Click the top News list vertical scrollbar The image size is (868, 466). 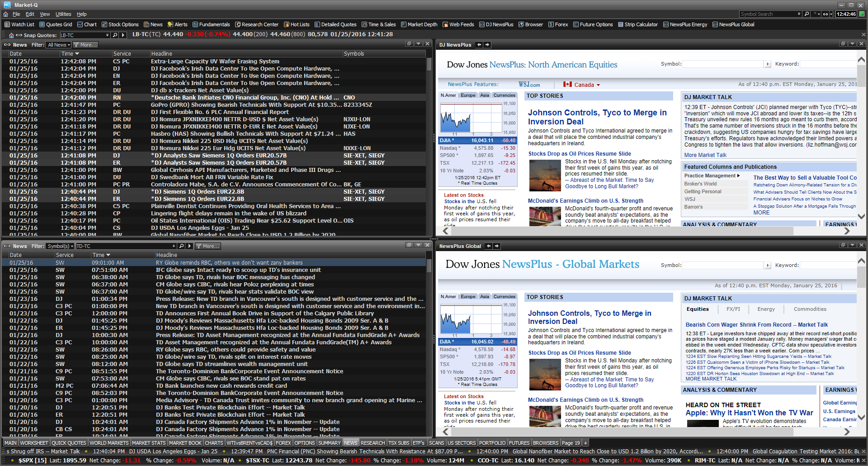coord(429,64)
